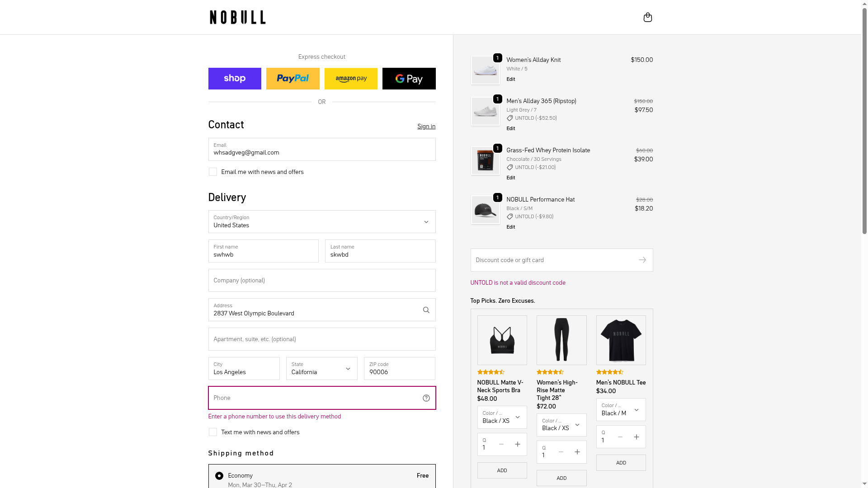Click the Sign in link
This screenshot has width=868, height=488.
pyautogui.click(x=426, y=126)
